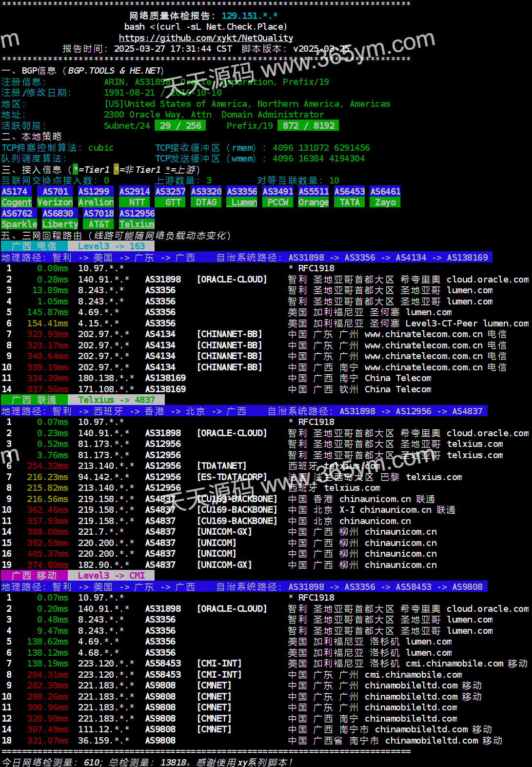This screenshot has height=767, width=532.
Task: Select the 广西 移动 section header
Action: (34, 576)
